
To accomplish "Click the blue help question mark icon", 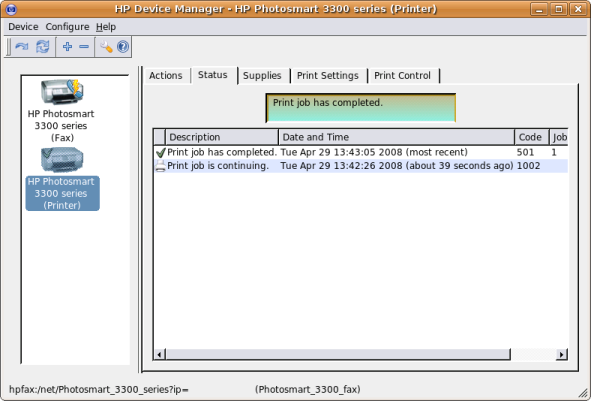I will point(123,47).
